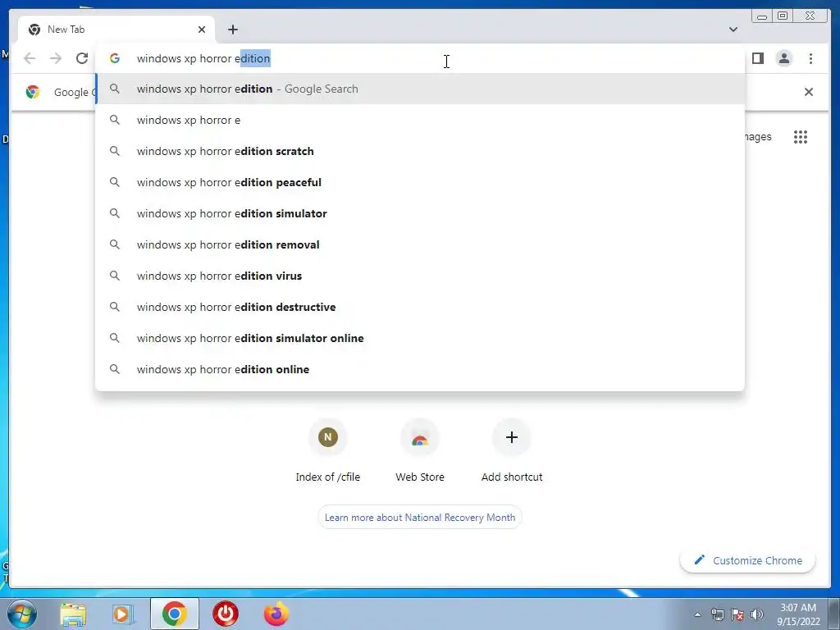Screen dimensions: 840x630
Task: Pick suggestion 'edition simulator online'
Action: [x=419, y=338]
